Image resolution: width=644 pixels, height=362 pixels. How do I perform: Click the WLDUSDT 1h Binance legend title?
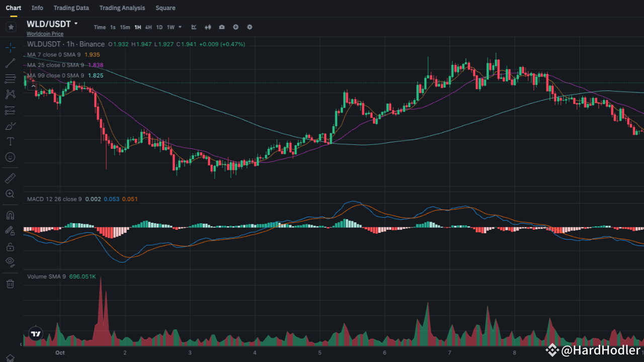[x=66, y=44]
